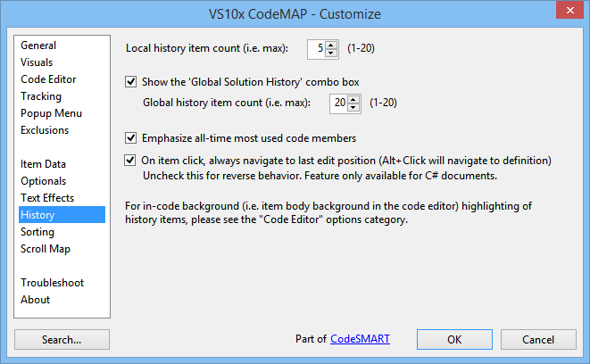
Task: Toggle navigate to last edit position checkbox
Action: coord(130,161)
